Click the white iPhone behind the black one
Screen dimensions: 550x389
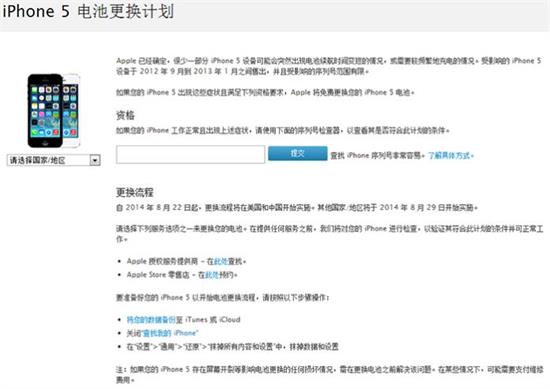click(72, 110)
